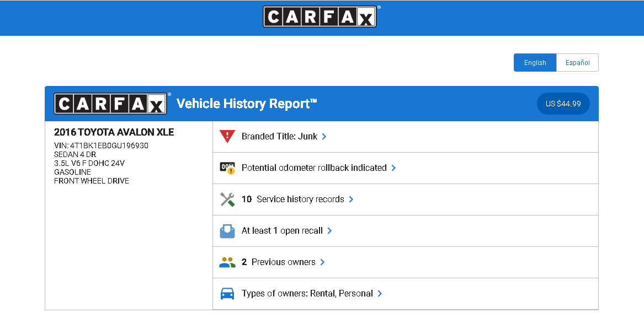The height and width of the screenshot is (313, 644).
Task: Click the red Branded Title warning triangle icon
Action: point(227,136)
